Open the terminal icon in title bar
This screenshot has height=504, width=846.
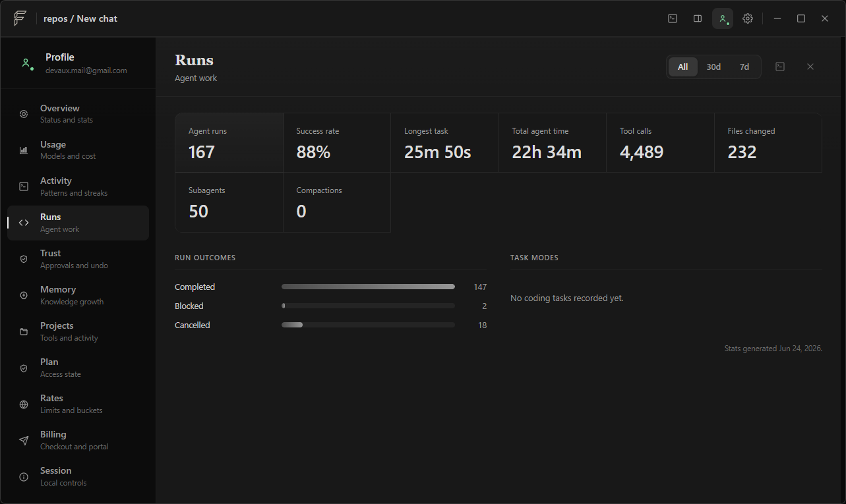point(673,18)
